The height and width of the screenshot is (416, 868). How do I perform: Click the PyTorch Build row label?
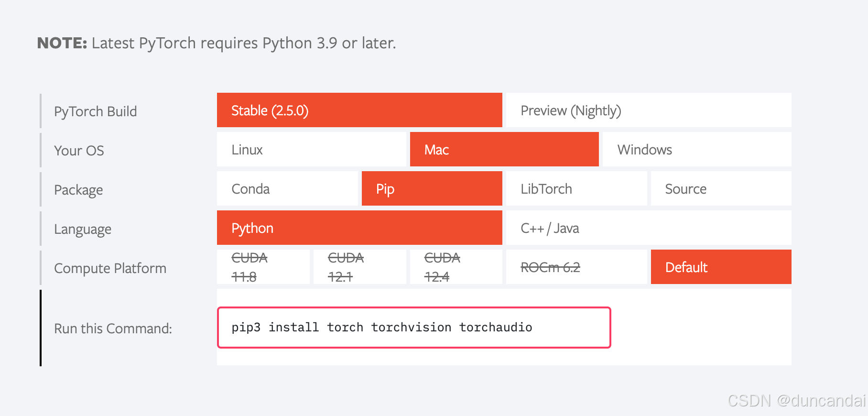pyautogui.click(x=96, y=111)
